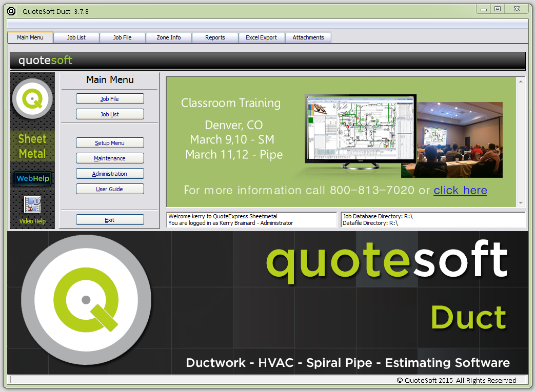Click the 'Job Database Directory: R:\' text
This screenshot has height=392, width=535.
tap(378, 216)
